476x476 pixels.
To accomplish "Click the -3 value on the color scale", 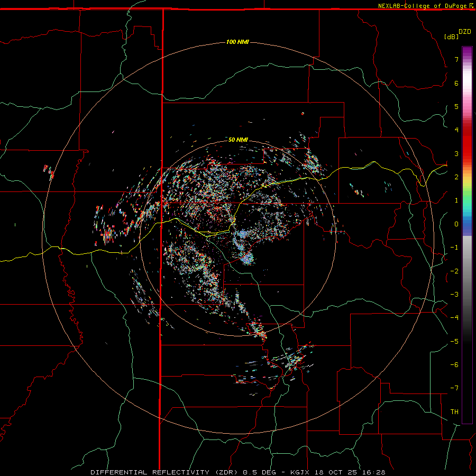I will coord(454,295).
